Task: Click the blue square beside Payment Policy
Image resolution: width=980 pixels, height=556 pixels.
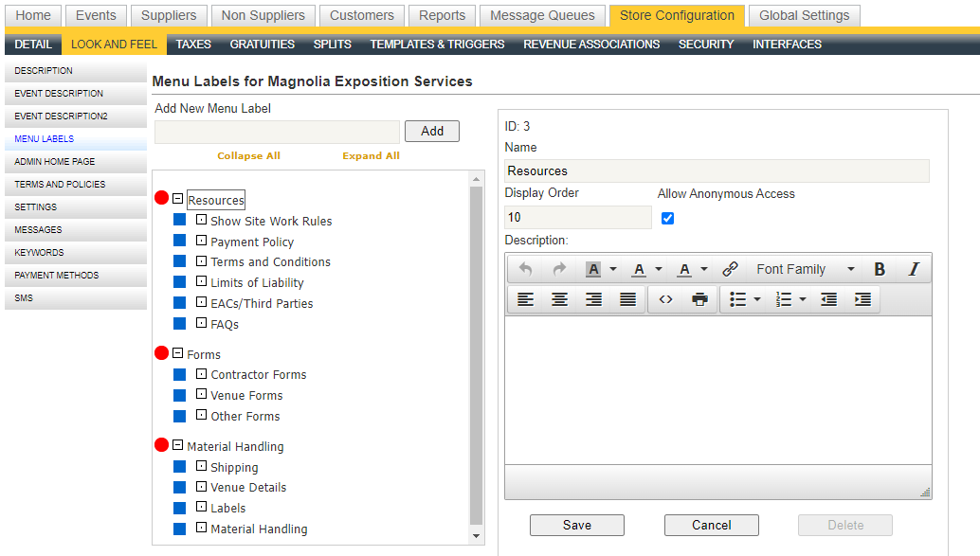Action: click(x=180, y=242)
